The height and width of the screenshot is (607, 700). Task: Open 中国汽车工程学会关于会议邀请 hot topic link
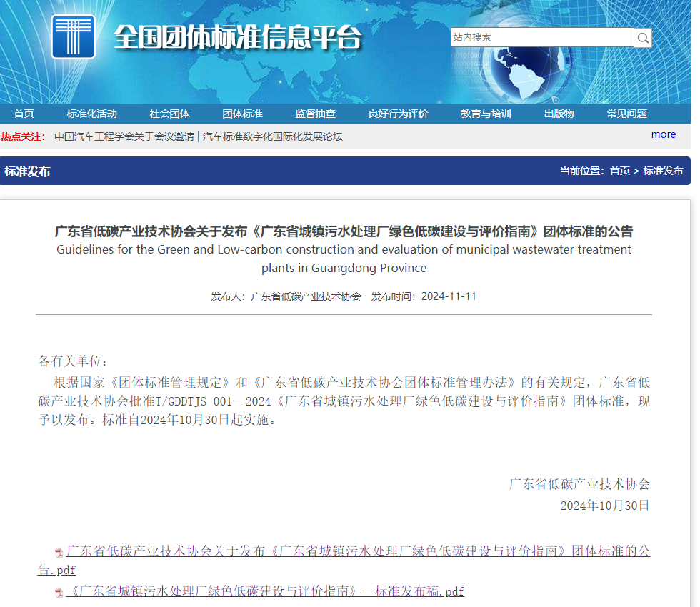[124, 136]
